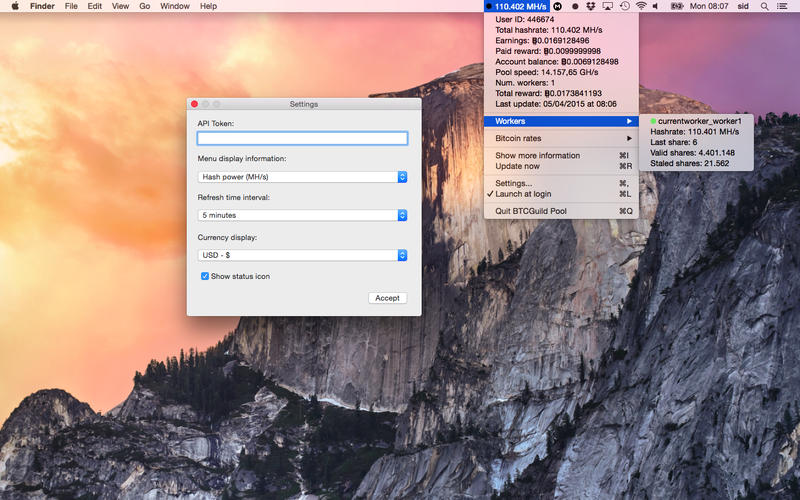Select Show more information menu item
Viewport: 800px width, 500px height.
561,155
